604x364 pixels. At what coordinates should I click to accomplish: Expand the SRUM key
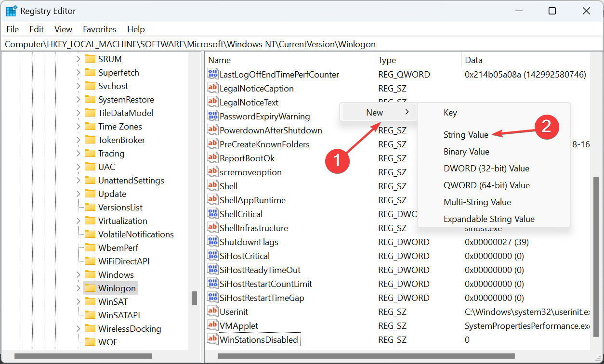coord(78,59)
